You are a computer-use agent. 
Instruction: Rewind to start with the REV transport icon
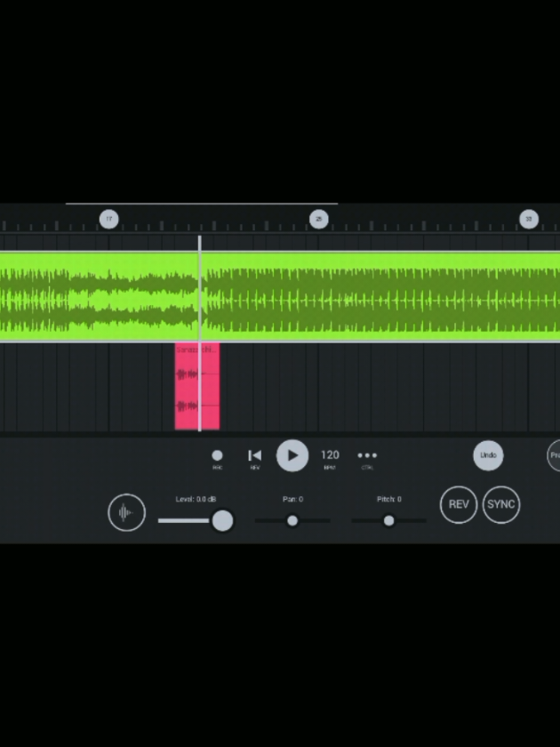tap(255, 456)
